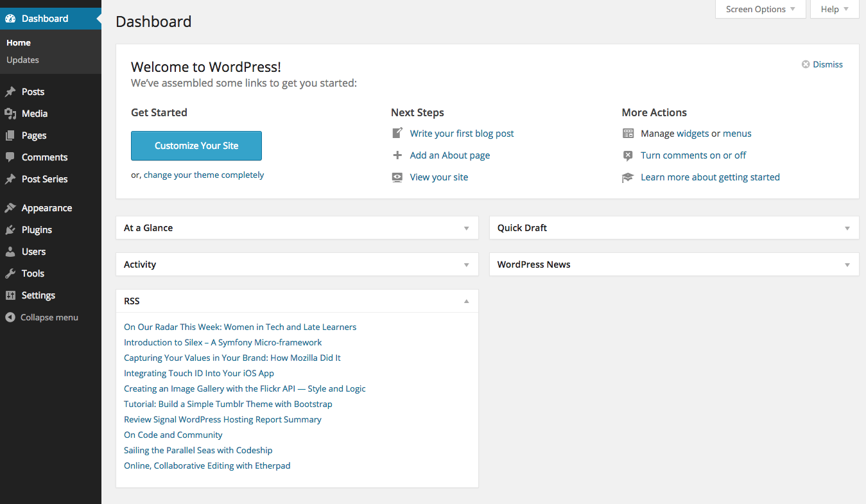866x504 pixels.
Task: Open the Help dropdown tab
Action: (835, 9)
